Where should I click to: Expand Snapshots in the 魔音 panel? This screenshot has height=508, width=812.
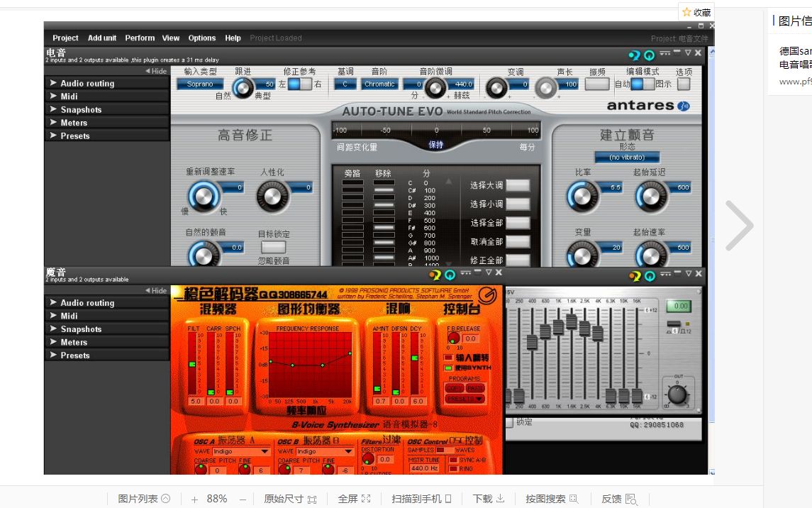[107, 329]
